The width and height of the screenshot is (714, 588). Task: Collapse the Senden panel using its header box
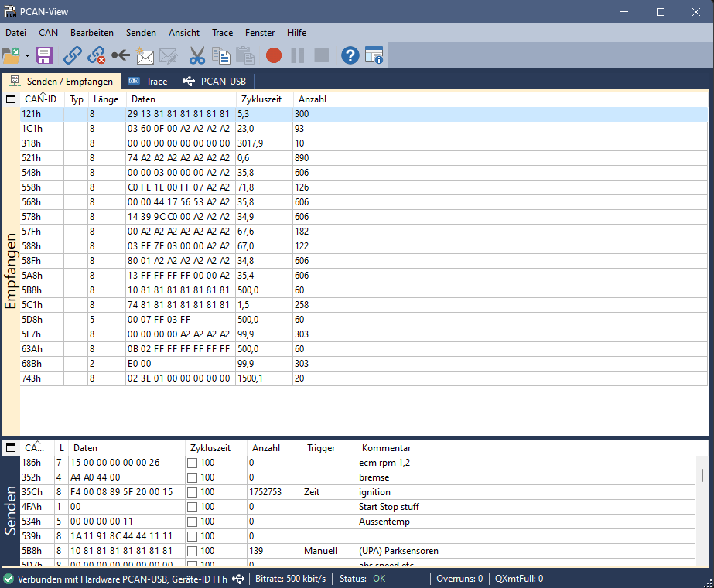tap(11, 448)
